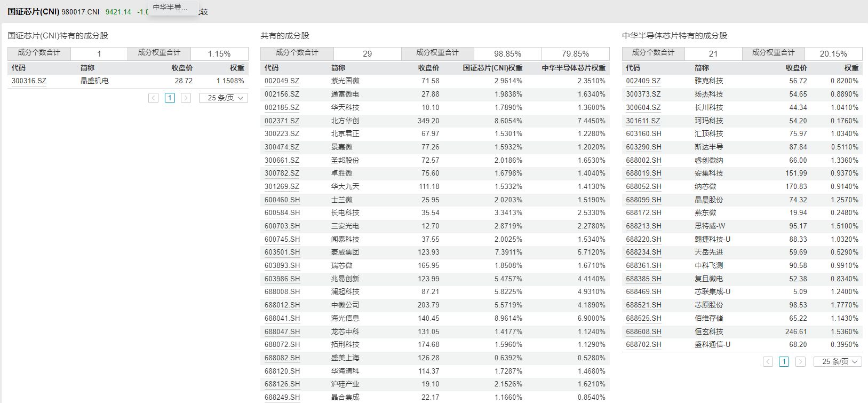Image resolution: width=868 pixels, height=403 pixels.
Task: Open stock link 300373.SZ
Action: pyautogui.click(x=643, y=94)
